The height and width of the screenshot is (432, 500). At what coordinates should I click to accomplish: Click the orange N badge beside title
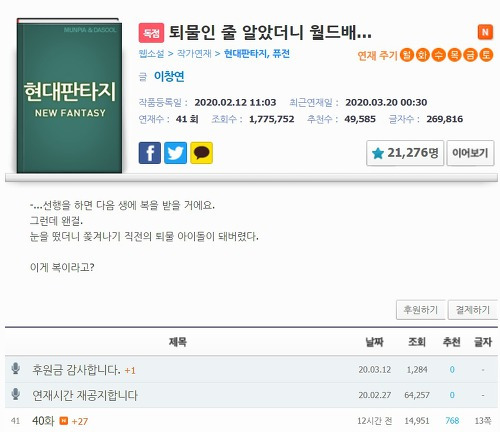[485, 32]
